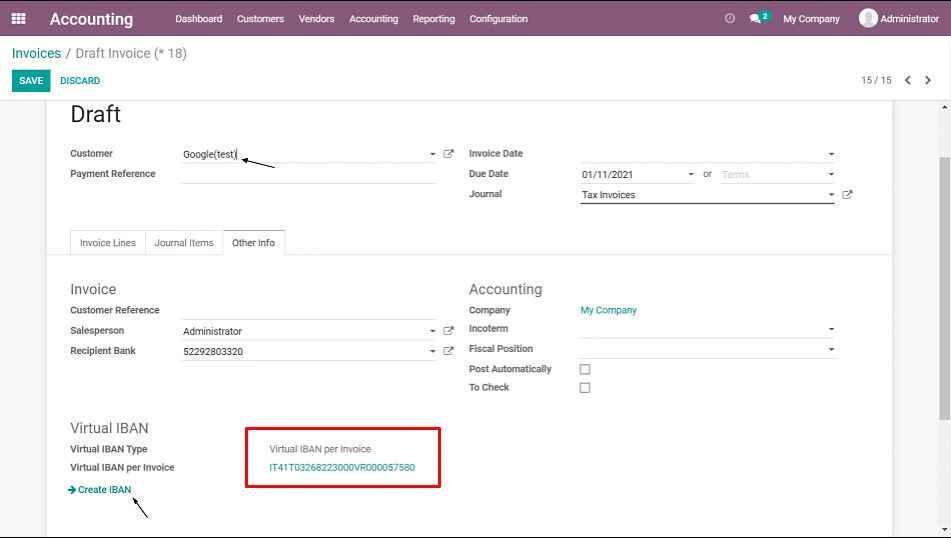The image size is (951, 538).
Task: Expand the Invoice Date dropdown
Action: pos(830,154)
